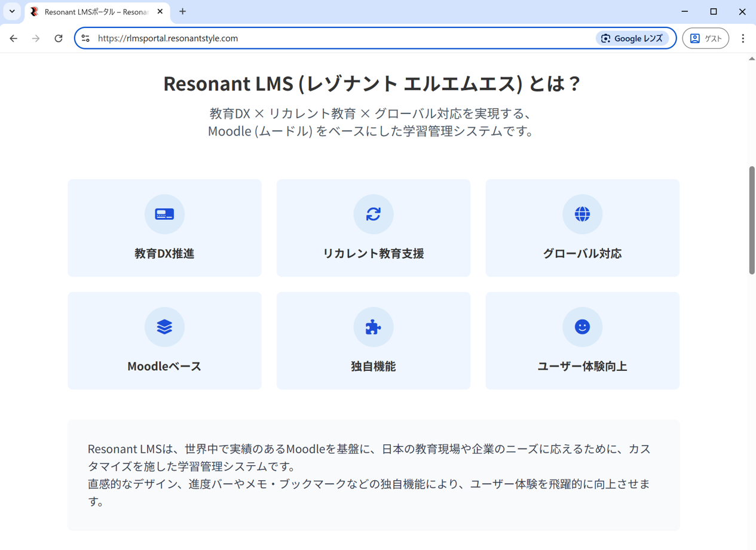
Task: Click the 教育DX推進 card title
Action: [x=164, y=253]
